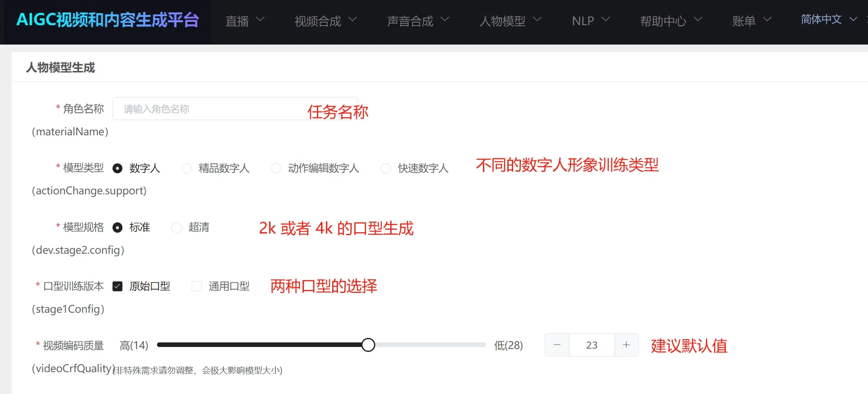Click the AIGC视频和内容生成平台 logo
868x394 pixels.
point(108,20)
